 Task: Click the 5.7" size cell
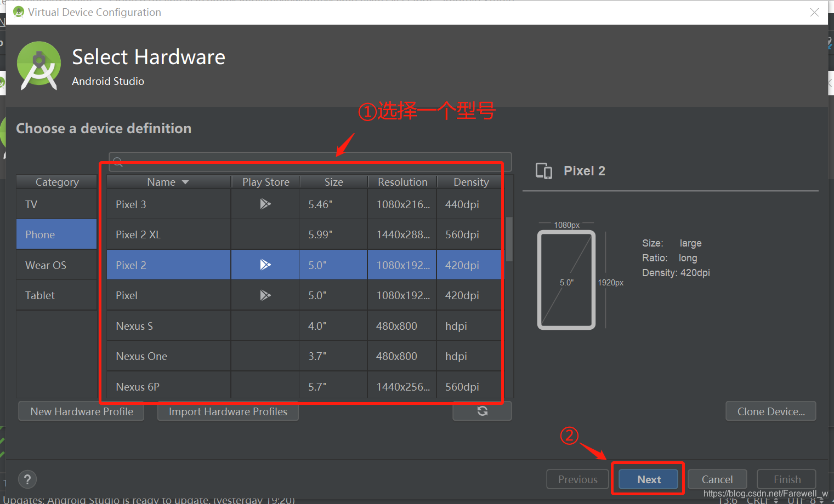pos(333,386)
